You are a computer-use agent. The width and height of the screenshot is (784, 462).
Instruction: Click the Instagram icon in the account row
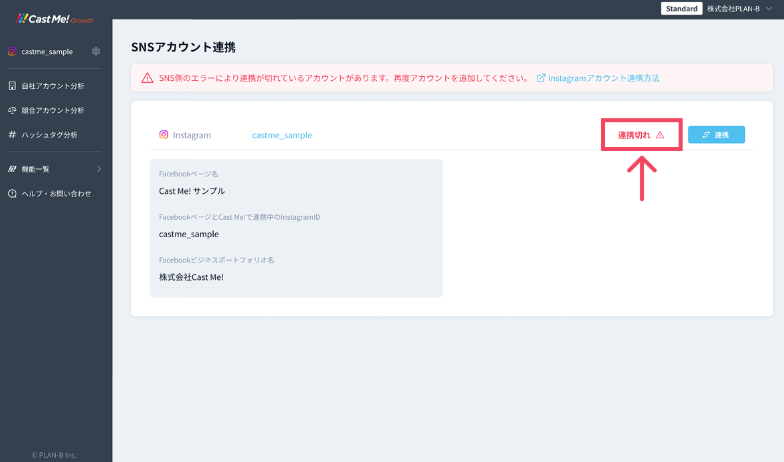point(164,134)
